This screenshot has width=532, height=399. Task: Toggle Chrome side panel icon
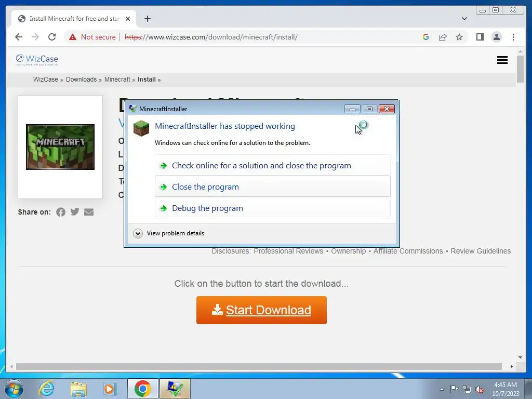point(480,37)
